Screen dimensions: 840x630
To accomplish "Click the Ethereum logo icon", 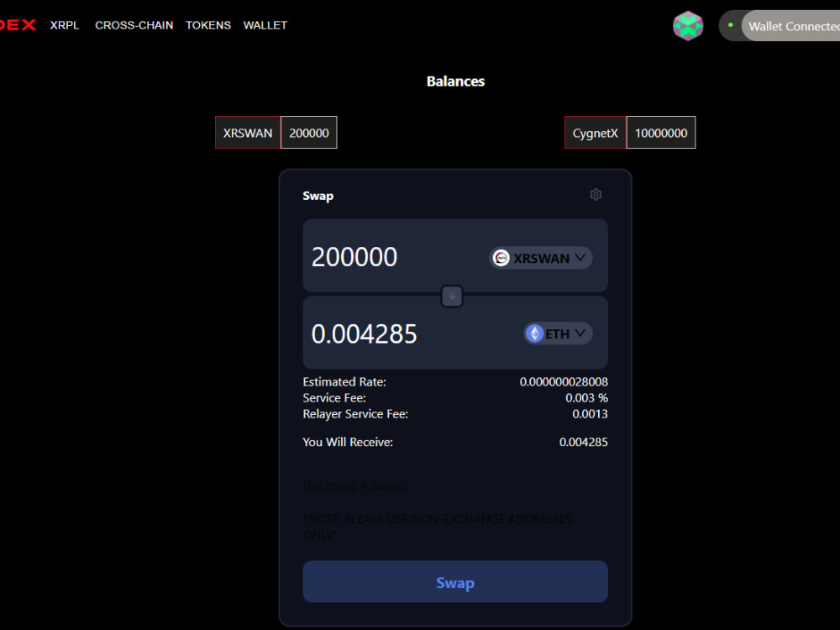I will (x=534, y=333).
